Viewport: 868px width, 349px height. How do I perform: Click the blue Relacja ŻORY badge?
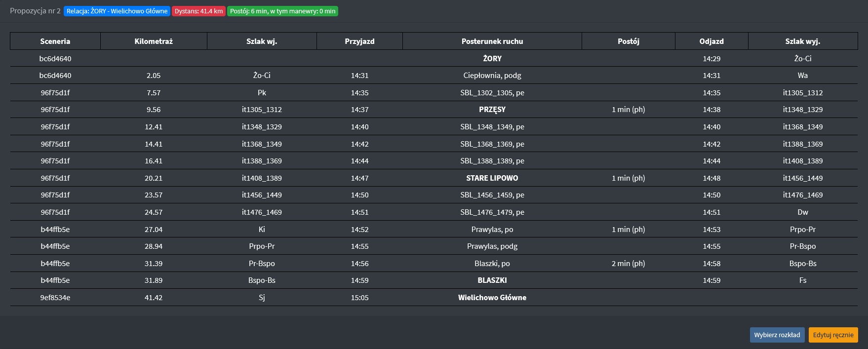pyautogui.click(x=117, y=11)
